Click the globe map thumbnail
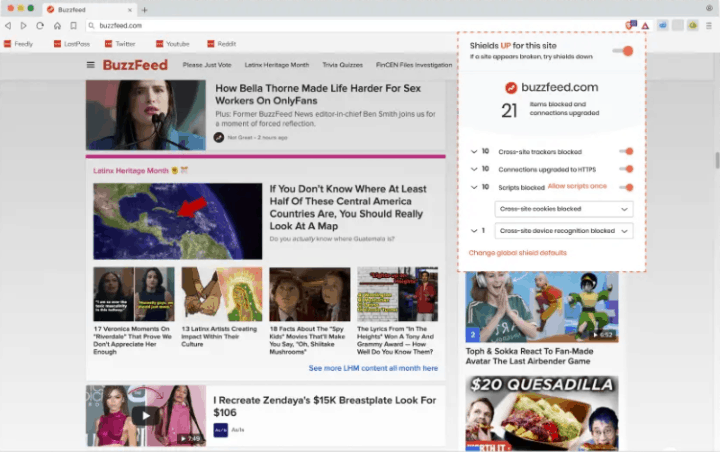Viewport: 720px width, 452px height. pyautogui.click(x=178, y=221)
